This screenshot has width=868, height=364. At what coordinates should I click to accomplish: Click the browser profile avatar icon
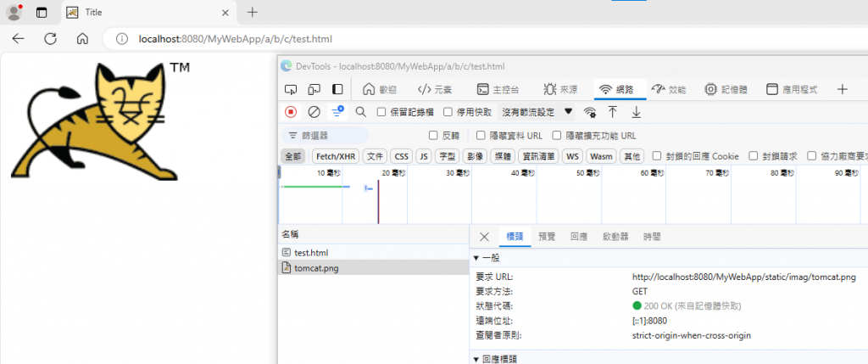coord(14,12)
